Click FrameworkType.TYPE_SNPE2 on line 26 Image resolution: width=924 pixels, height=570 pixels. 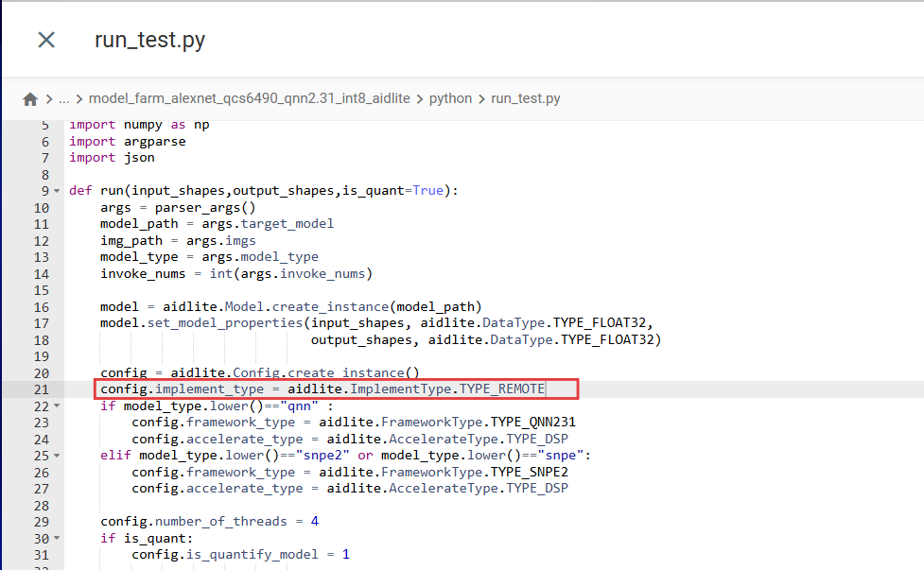pyautogui.click(x=475, y=473)
